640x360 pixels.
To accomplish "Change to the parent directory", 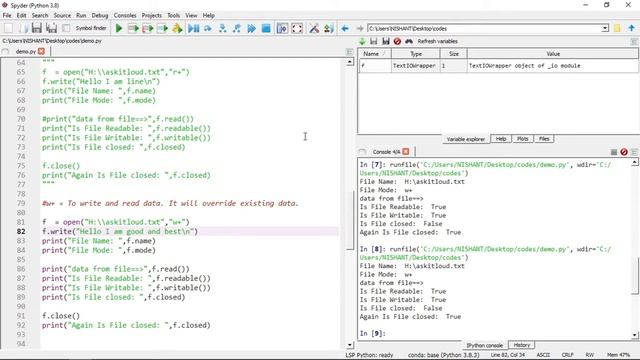I will [631, 28].
